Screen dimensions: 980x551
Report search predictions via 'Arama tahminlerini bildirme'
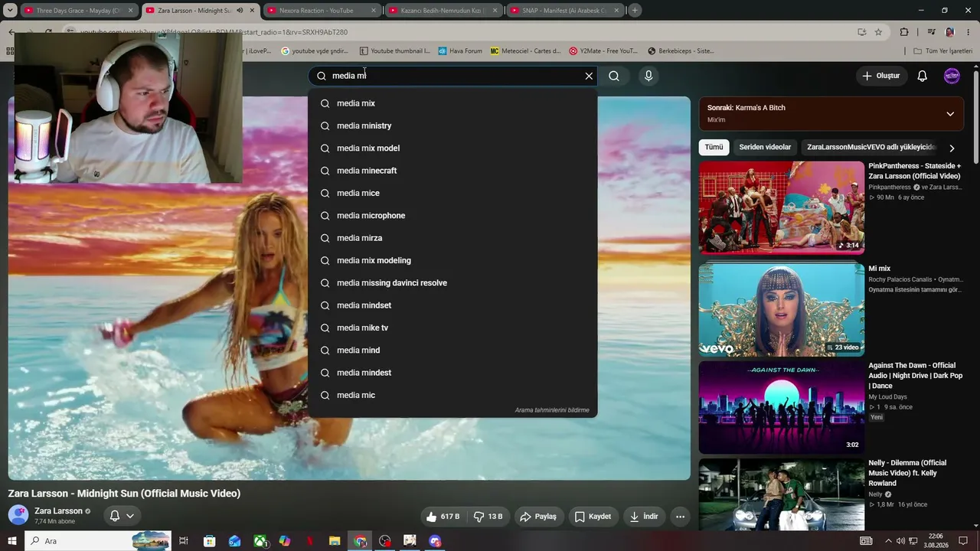[x=552, y=410]
